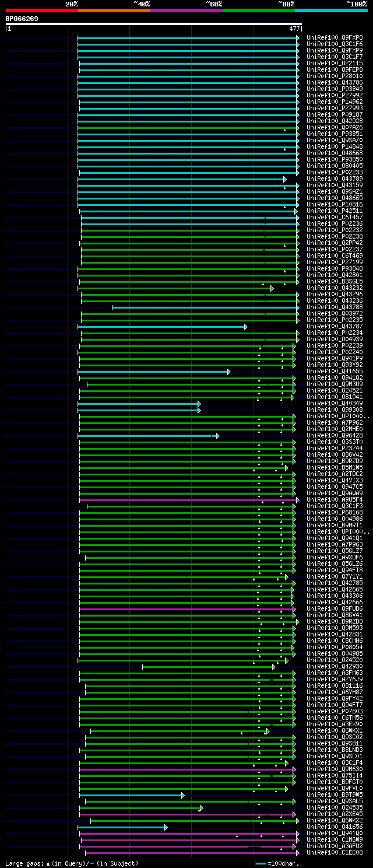Click the purple alignment bar for UniRef100_A3AFU2
This screenshot has width=373, height=868.
189,846
